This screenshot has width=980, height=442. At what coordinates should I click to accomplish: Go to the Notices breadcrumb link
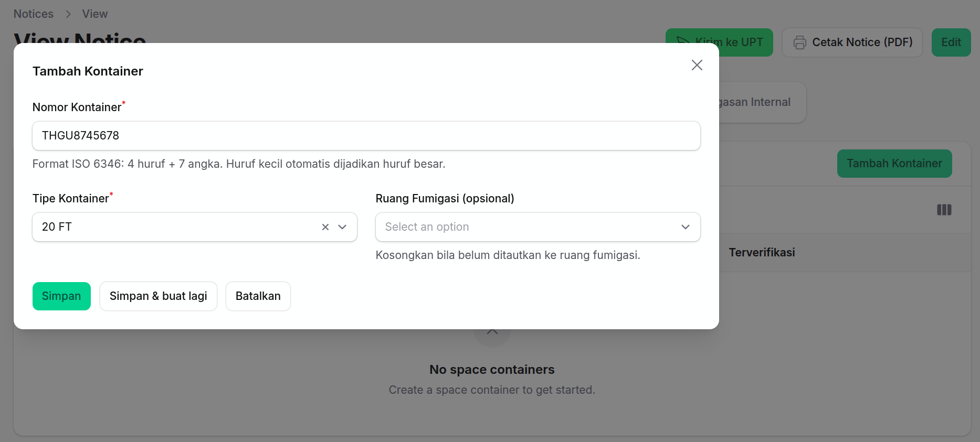pyautogui.click(x=34, y=14)
